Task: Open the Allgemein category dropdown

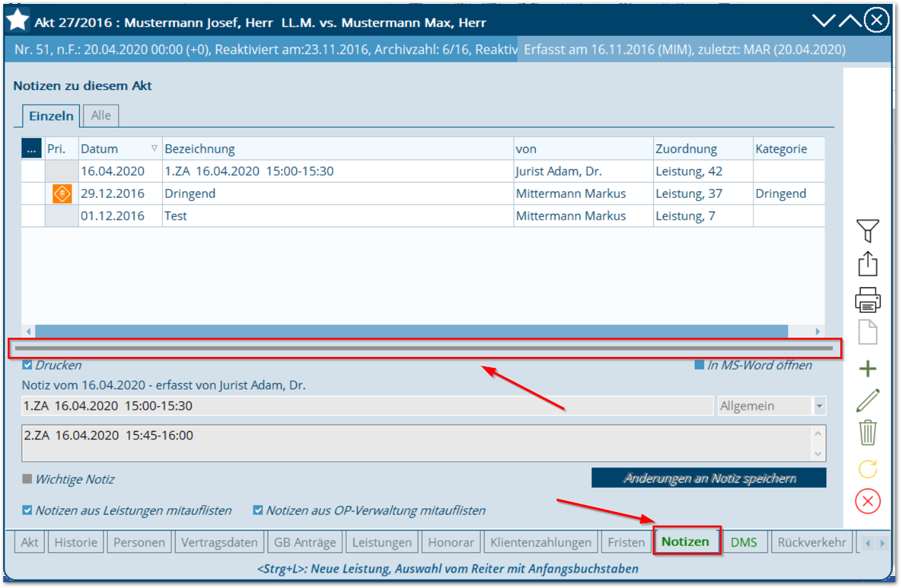Action: 819,406
